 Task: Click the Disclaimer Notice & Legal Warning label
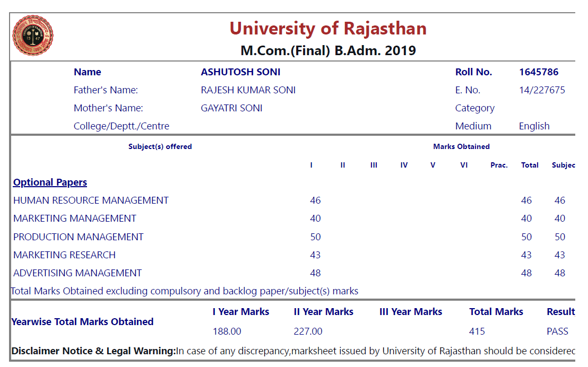click(x=93, y=351)
